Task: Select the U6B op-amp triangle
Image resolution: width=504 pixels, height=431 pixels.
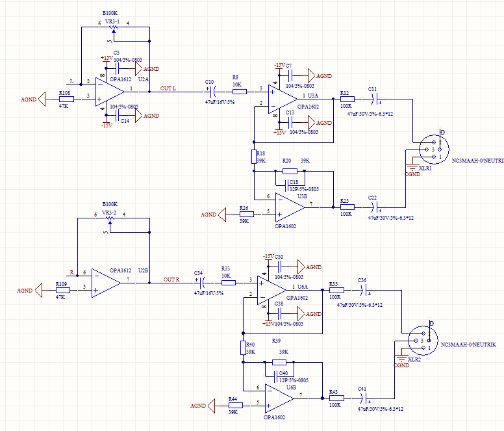Action: 279,398
